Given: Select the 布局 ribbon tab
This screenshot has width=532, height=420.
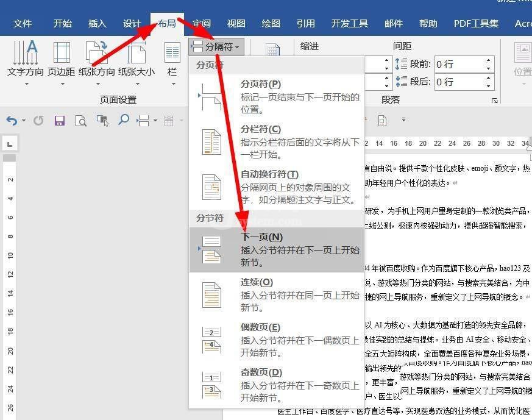Looking at the screenshot, I should point(167,23).
